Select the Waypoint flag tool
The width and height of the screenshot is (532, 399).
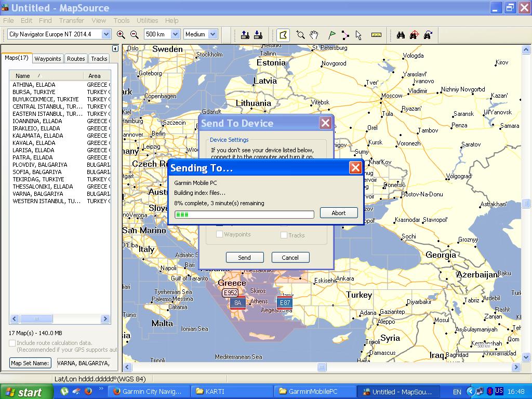[331, 35]
